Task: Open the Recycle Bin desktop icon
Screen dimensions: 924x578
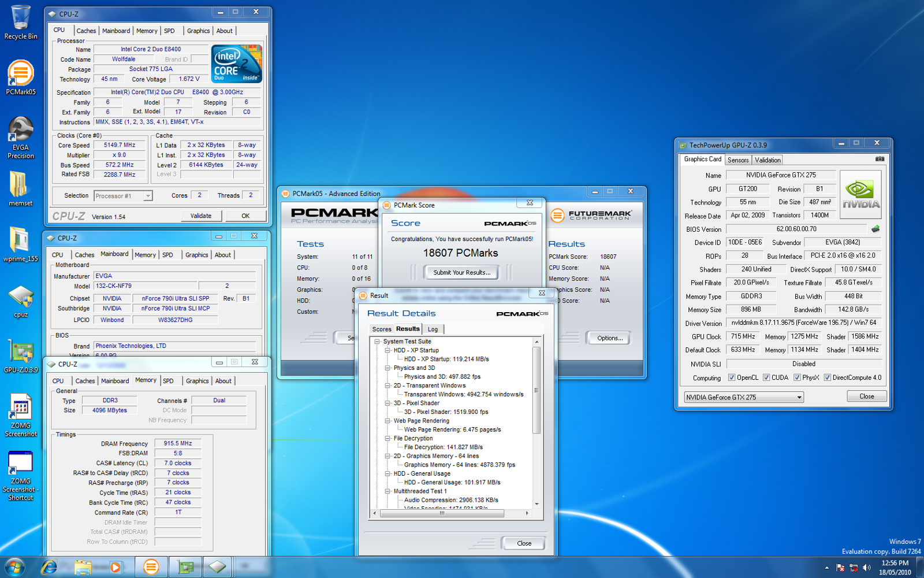Action: pyautogui.click(x=21, y=22)
